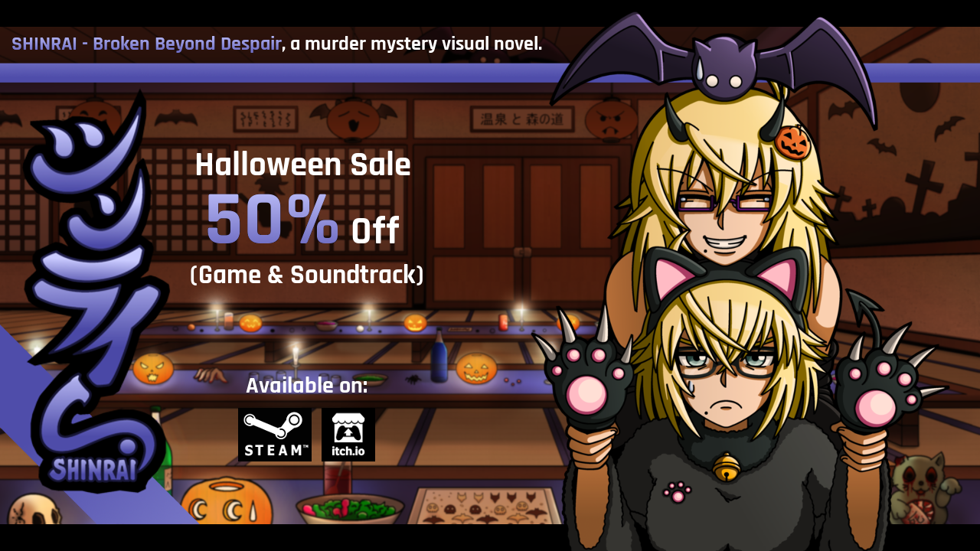This screenshot has width=980, height=551.
Task: Click the pumpkin hair clip on the blonde girl
Action: [792, 142]
